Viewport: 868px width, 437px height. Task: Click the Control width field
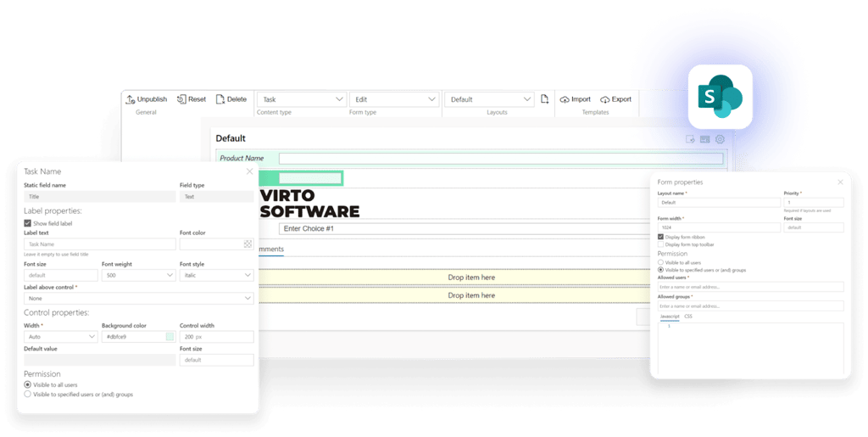(216, 337)
